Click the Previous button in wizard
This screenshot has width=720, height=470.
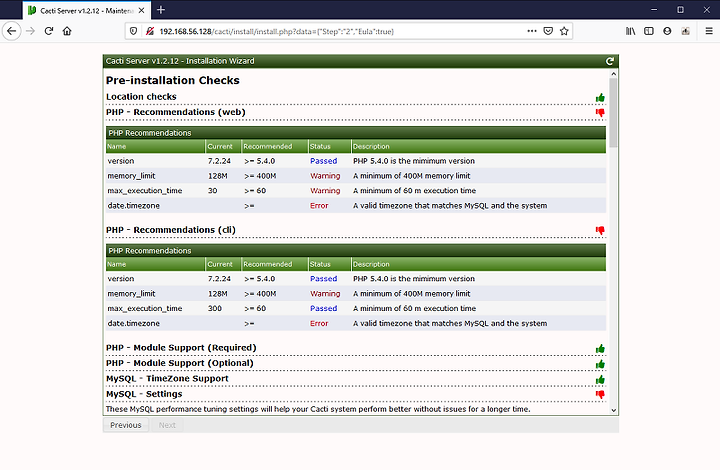[126, 425]
